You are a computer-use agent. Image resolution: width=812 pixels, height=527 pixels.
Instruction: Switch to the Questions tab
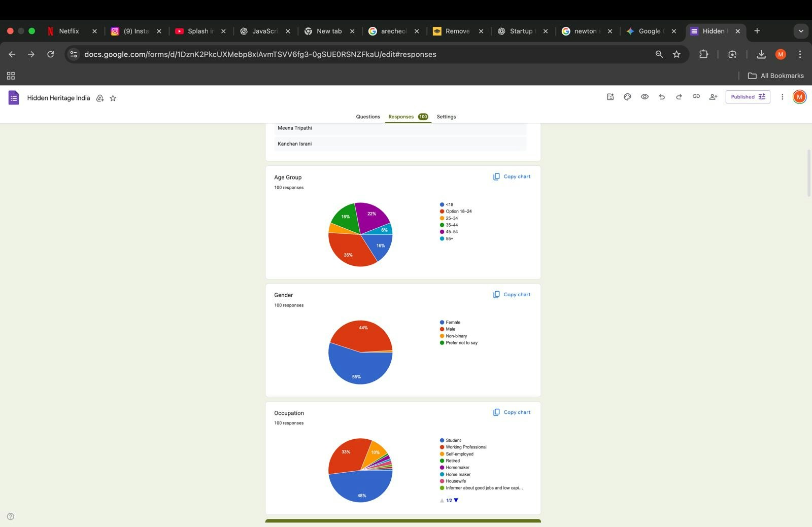coord(368,117)
